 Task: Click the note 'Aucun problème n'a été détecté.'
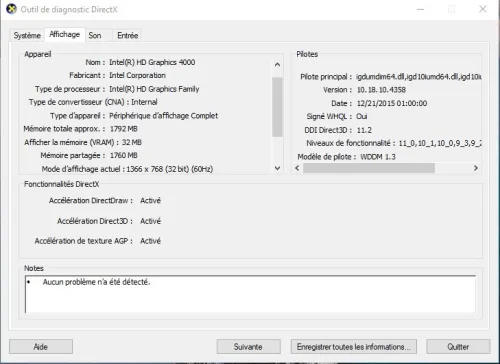97,282
